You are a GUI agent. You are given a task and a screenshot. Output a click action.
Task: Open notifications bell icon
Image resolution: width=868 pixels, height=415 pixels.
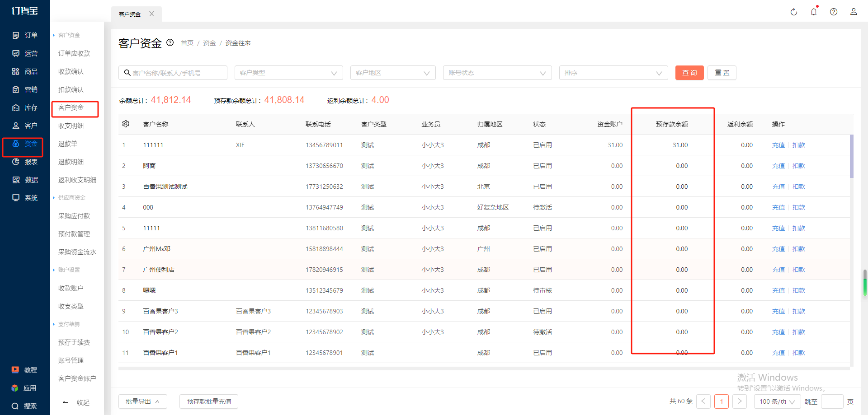pyautogui.click(x=814, y=12)
